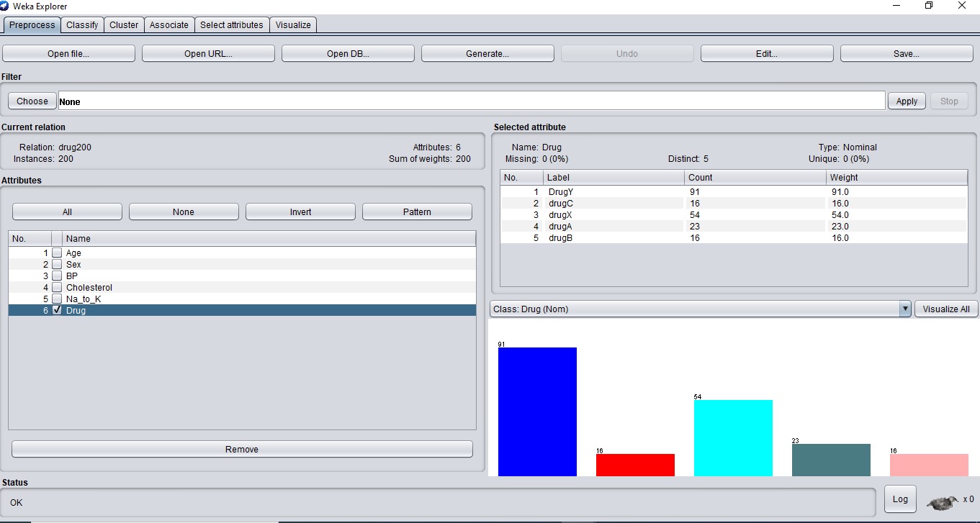The width and height of the screenshot is (980, 523).
Task: Open the Class: Drug (Nom) dropdown
Action: tap(701, 309)
